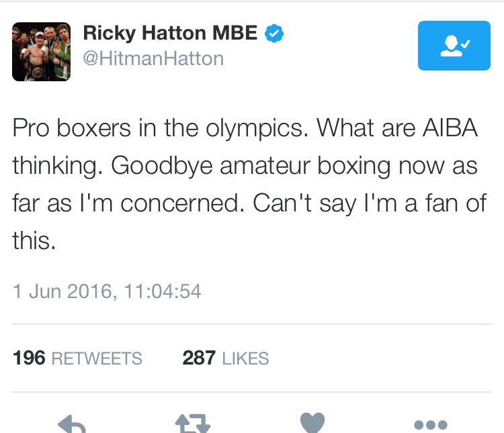Click the "LIKES" label text
This screenshot has width=504, height=433.
pyautogui.click(x=245, y=359)
